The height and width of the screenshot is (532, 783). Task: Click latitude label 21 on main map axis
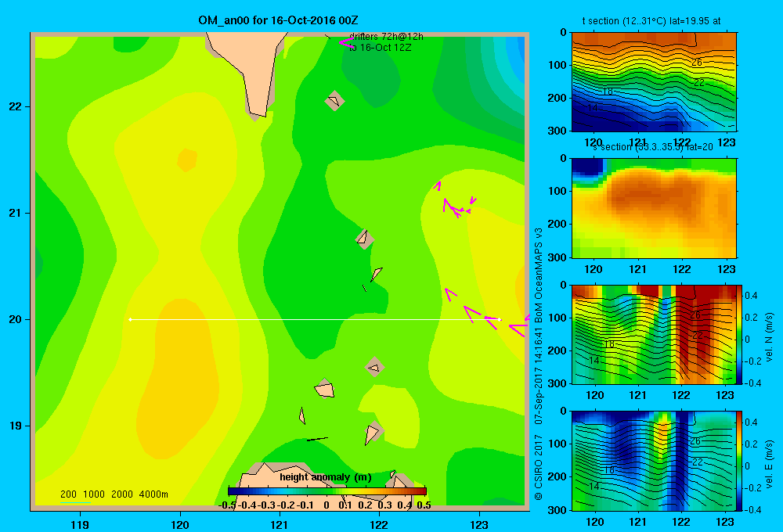(16, 213)
